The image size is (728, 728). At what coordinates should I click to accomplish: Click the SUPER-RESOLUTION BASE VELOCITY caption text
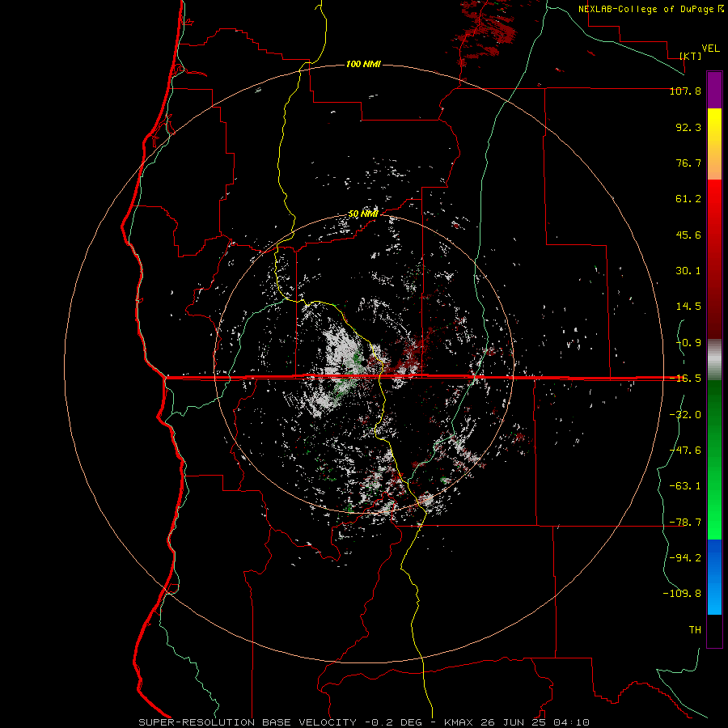[x=247, y=722]
